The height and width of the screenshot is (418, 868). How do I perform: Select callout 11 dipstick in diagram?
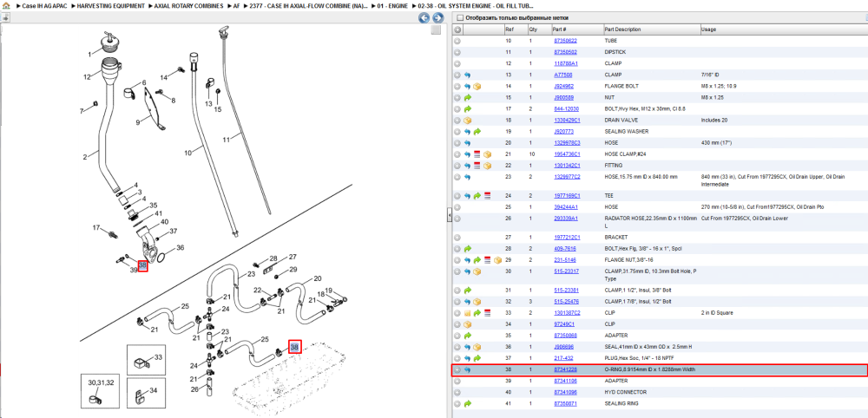(x=226, y=140)
